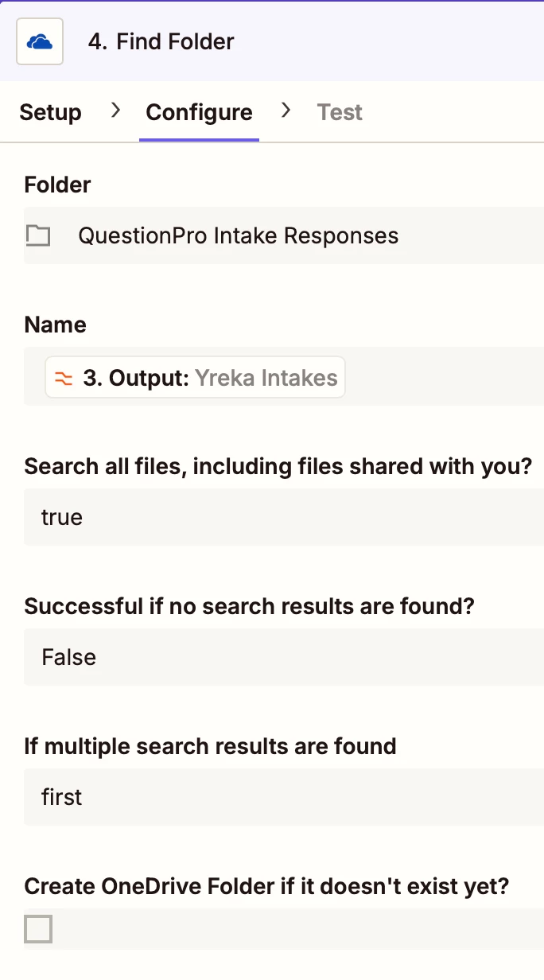Click the chevron between Configure and Test

point(286,111)
